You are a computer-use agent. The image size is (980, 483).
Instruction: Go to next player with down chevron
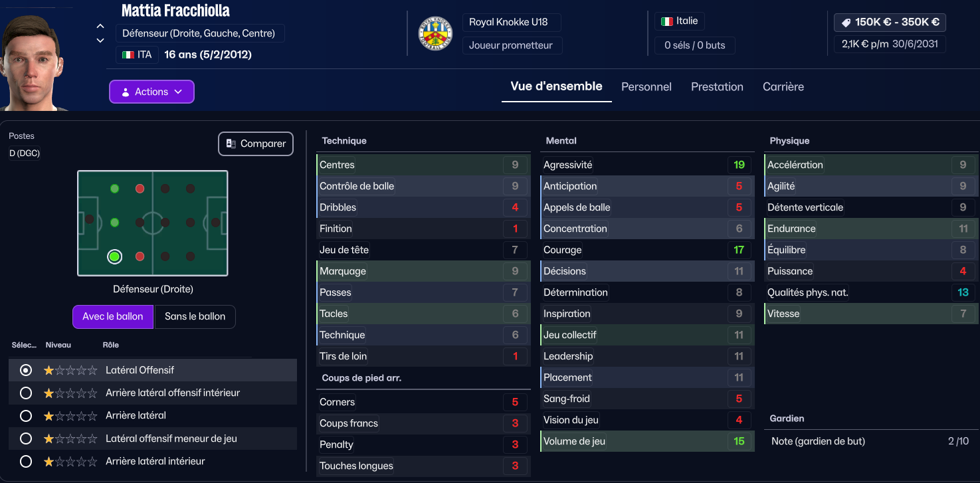coord(100,41)
